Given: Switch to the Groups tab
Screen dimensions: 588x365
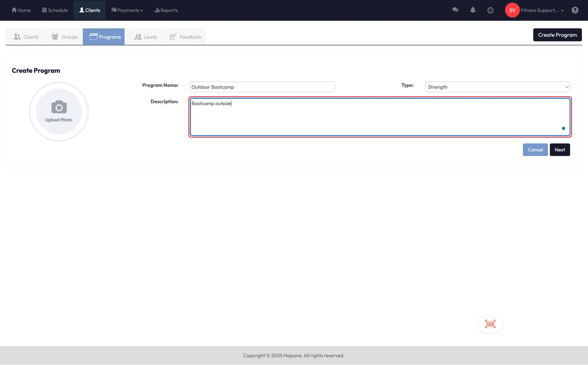Looking at the screenshot, I should [x=64, y=37].
